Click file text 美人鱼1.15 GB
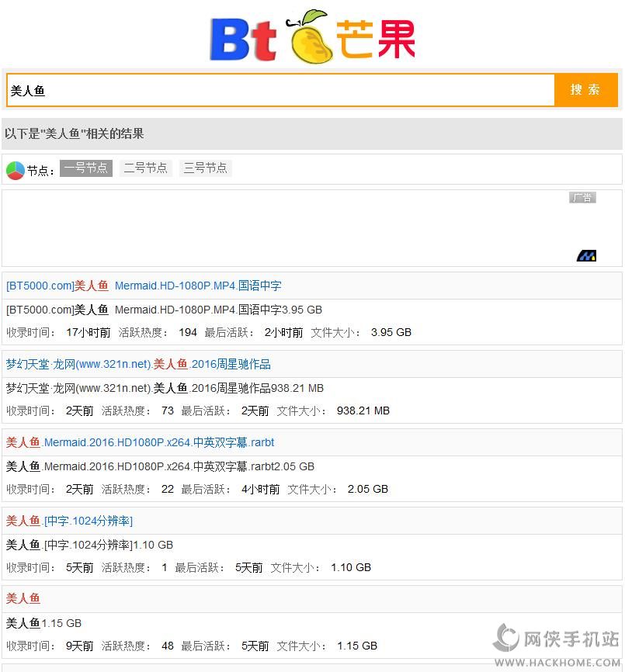Viewport: 625px width, 672px height. click(x=43, y=623)
